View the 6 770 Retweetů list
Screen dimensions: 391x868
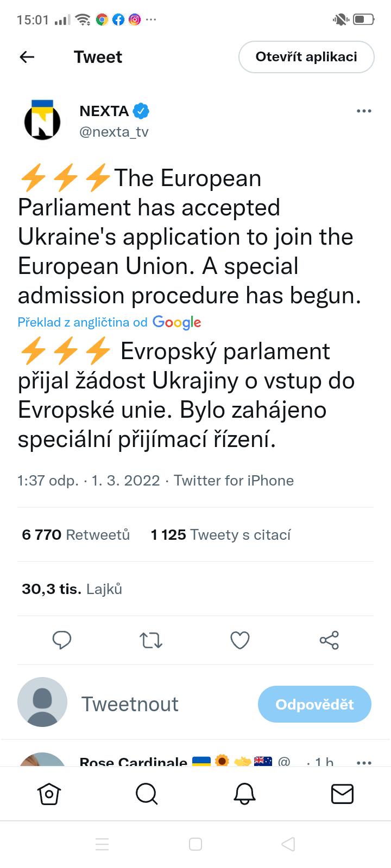click(x=76, y=535)
